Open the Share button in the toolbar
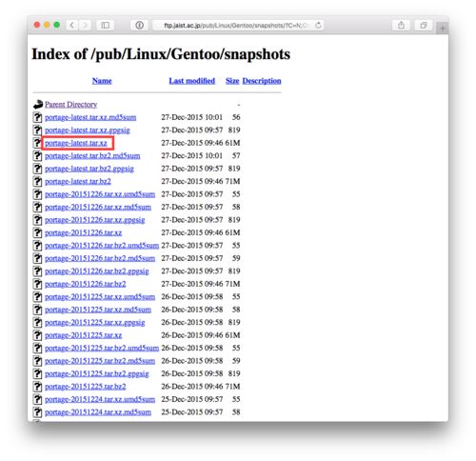 coord(401,25)
